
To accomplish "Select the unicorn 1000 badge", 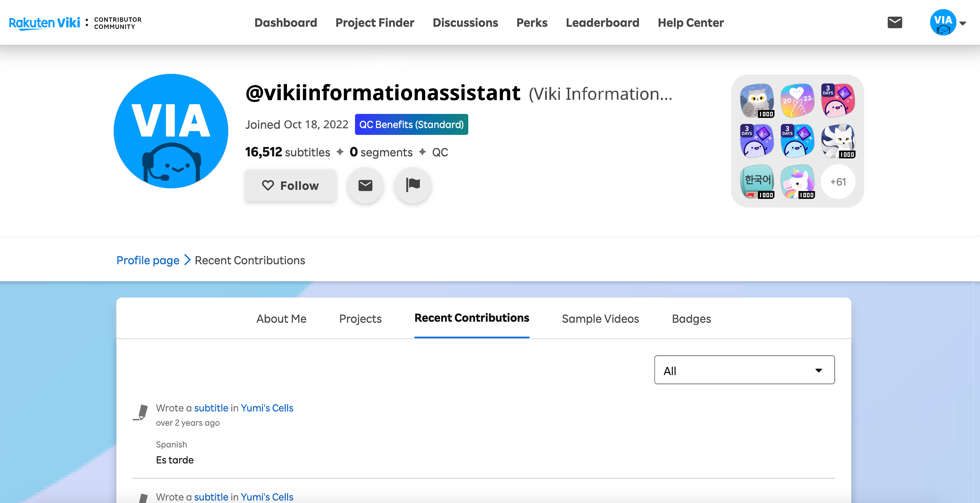I will [797, 182].
